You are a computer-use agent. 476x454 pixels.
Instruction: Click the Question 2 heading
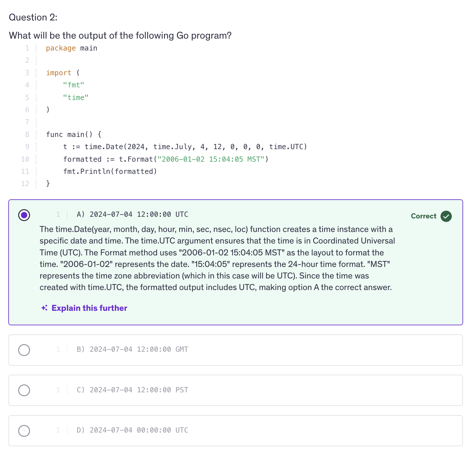(33, 17)
